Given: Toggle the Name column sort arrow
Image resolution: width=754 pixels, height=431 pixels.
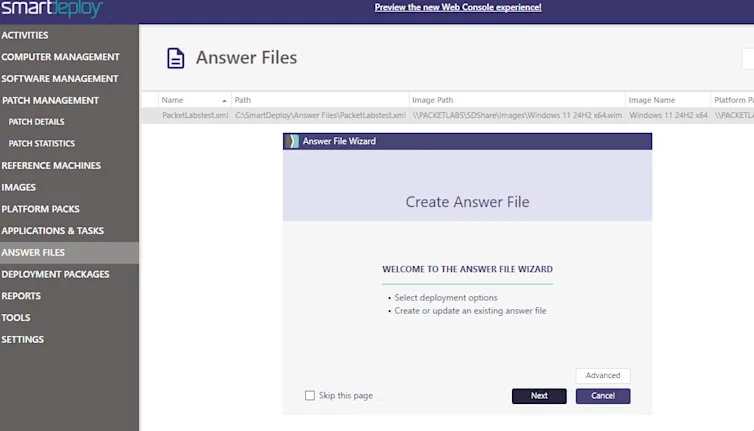Looking at the screenshot, I should pyautogui.click(x=224, y=101).
